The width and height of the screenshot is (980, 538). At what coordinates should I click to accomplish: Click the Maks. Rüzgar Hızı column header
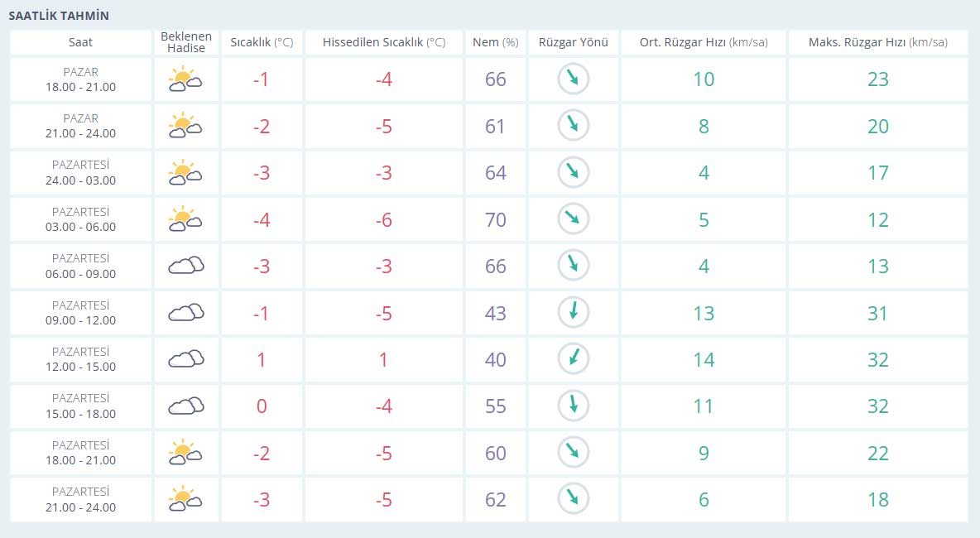(x=877, y=42)
